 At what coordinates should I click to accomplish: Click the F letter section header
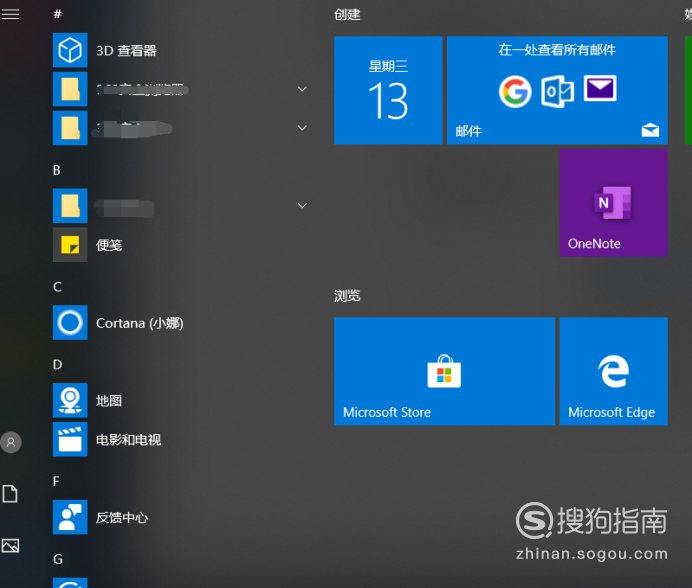[x=56, y=481]
